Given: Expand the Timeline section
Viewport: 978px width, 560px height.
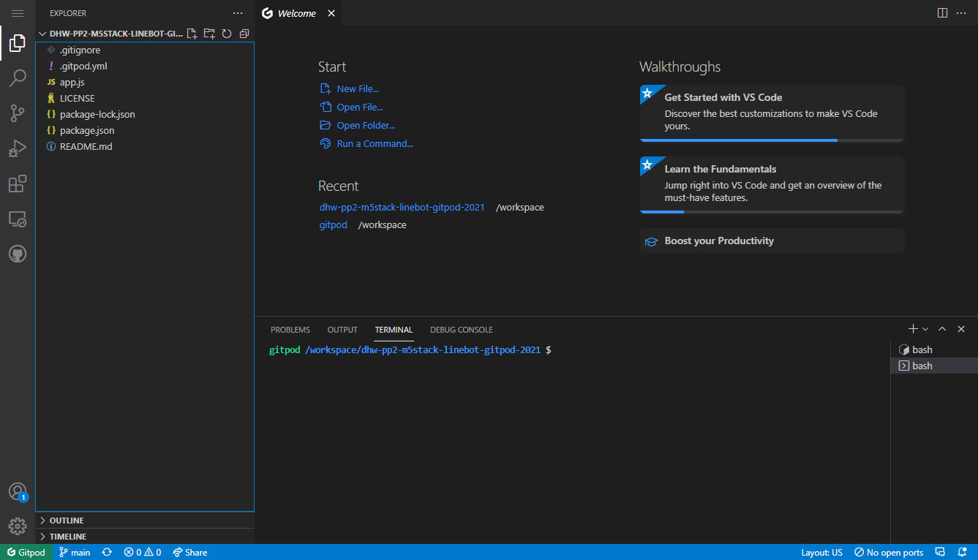Looking at the screenshot, I should [x=145, y=537].
